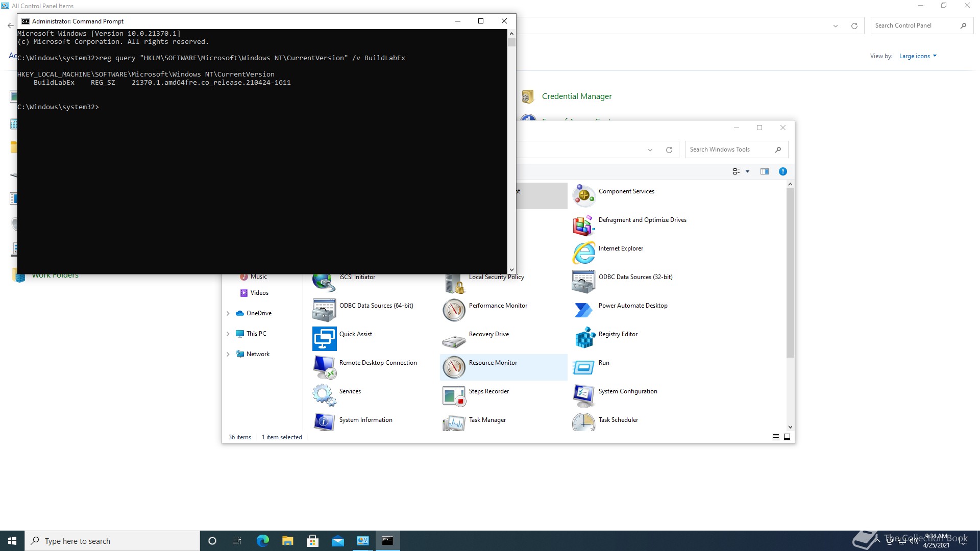Click scroll down arrow in Windows Tools
Image resolution: width=980 pixels, height=551 pixels.
[790, 427]
